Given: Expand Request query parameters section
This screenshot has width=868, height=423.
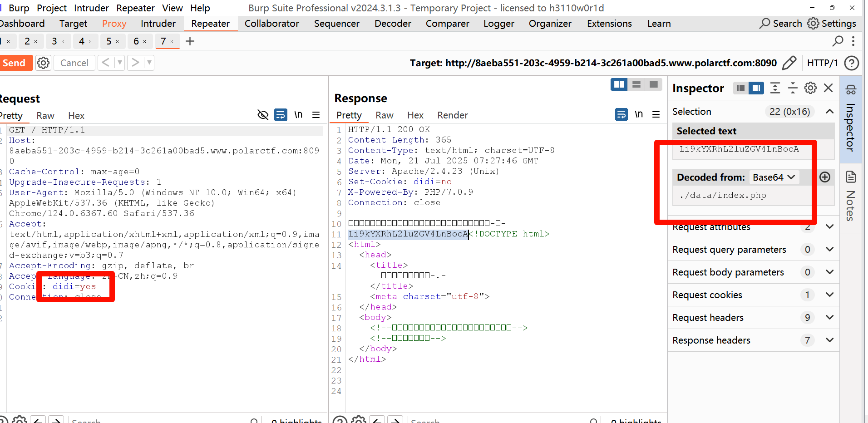Looking at the screenshot, I should click(x=829, y=249).
